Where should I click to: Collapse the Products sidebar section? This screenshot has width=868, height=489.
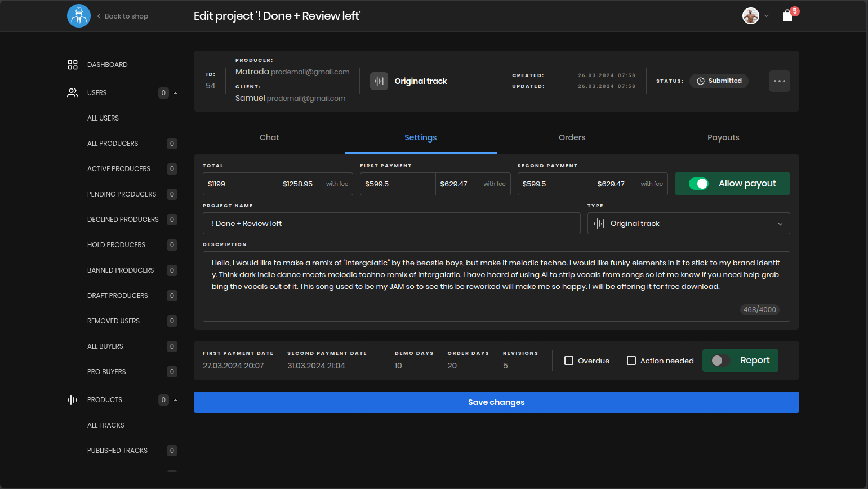[175, 400]
